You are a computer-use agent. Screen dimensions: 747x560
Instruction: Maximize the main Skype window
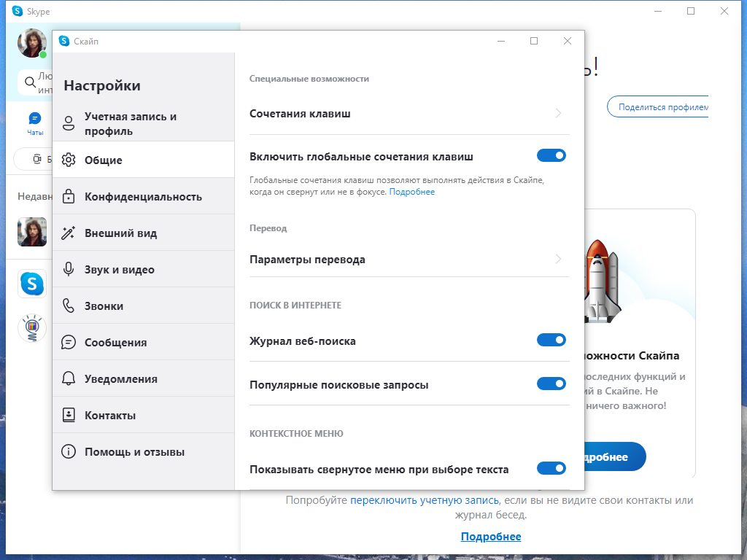click(x=691, y=11)
